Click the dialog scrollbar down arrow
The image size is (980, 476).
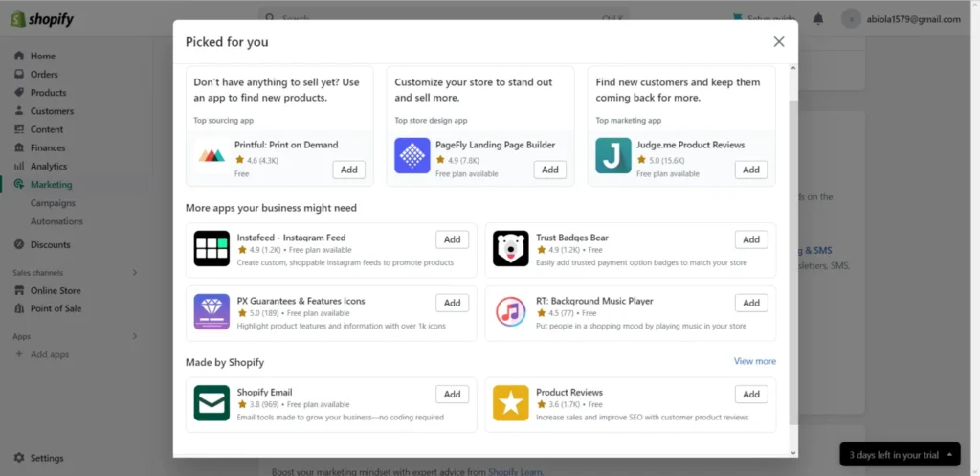(793, 453)
